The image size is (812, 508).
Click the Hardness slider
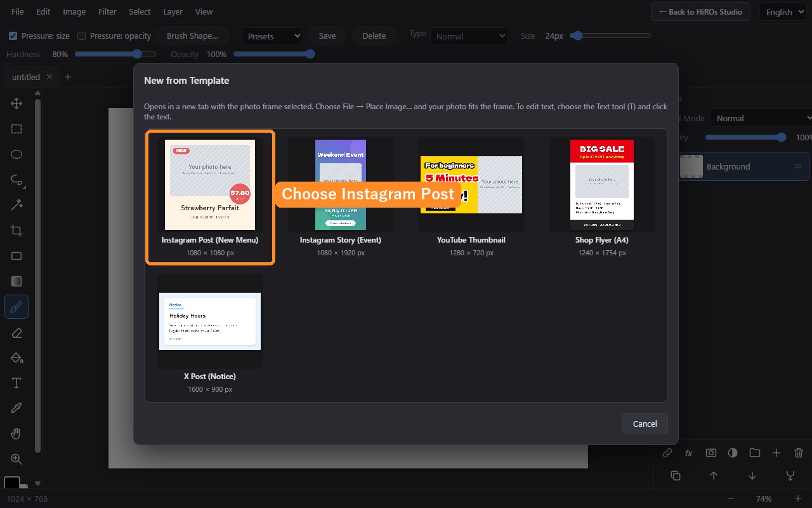coord(115,54)
